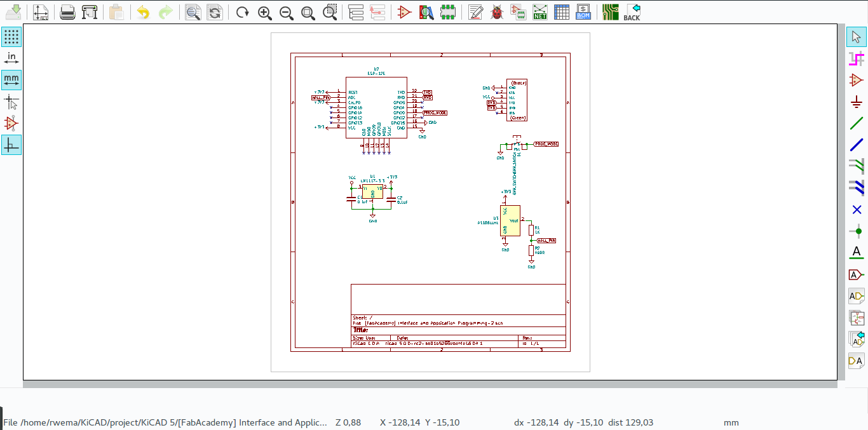Import annotations back from the PCB
Viewport: 868px width, 430px height.
tap(632, 11)
